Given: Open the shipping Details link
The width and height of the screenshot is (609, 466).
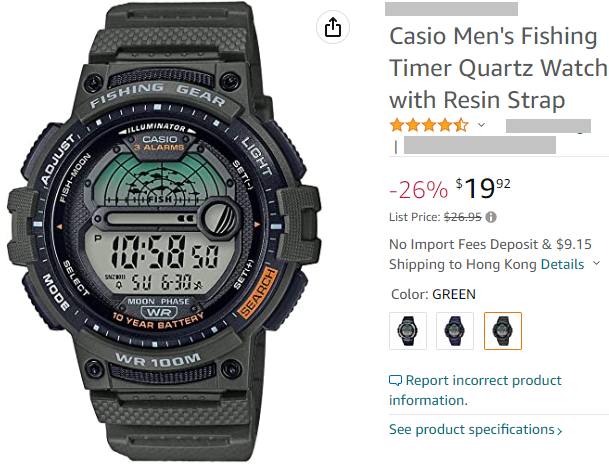Looking at the screenshot, I should click(562, 264).
